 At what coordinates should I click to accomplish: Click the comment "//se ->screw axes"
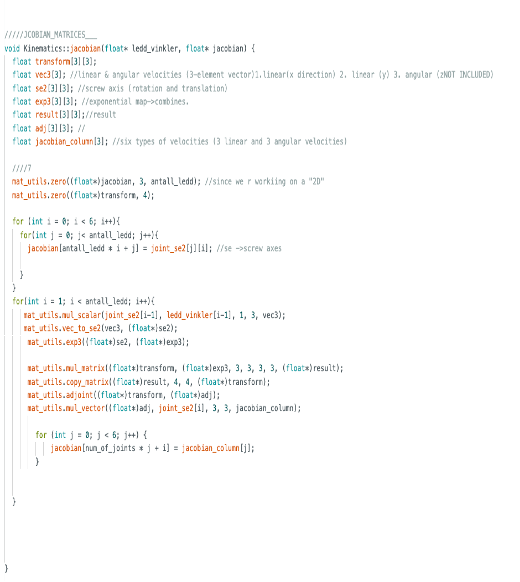[x=249, y=248]
